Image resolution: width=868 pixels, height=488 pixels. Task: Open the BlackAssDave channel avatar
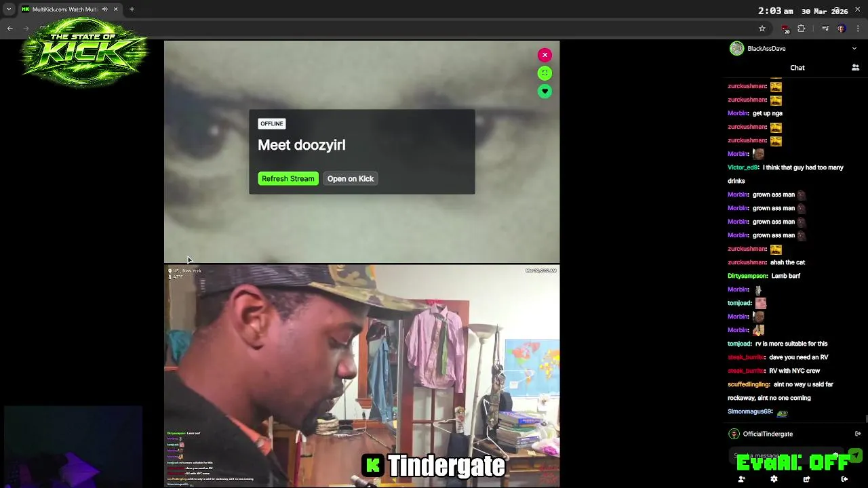[x=736, y=49]
